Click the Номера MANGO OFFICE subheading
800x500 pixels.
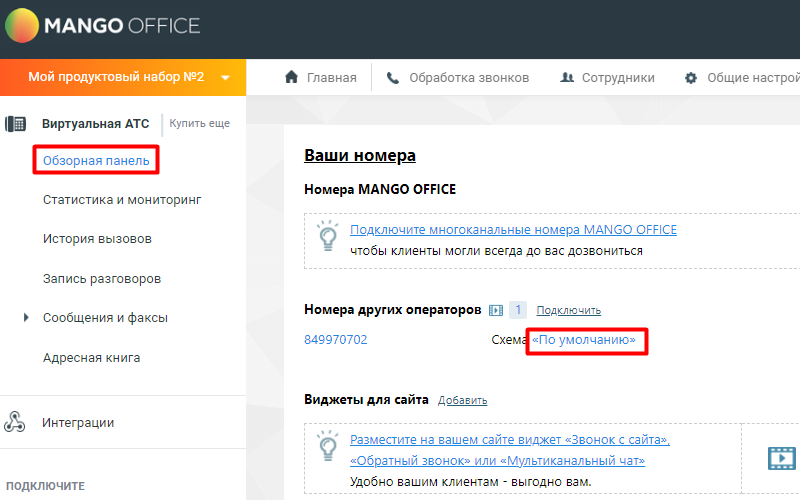[x=380, y=189]
